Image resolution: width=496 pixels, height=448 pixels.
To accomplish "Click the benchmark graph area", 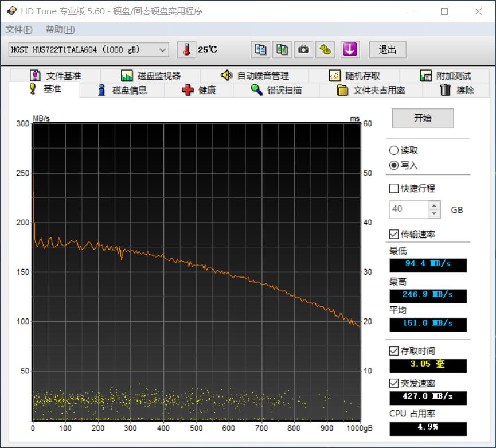I will click(x=197, y=272).
